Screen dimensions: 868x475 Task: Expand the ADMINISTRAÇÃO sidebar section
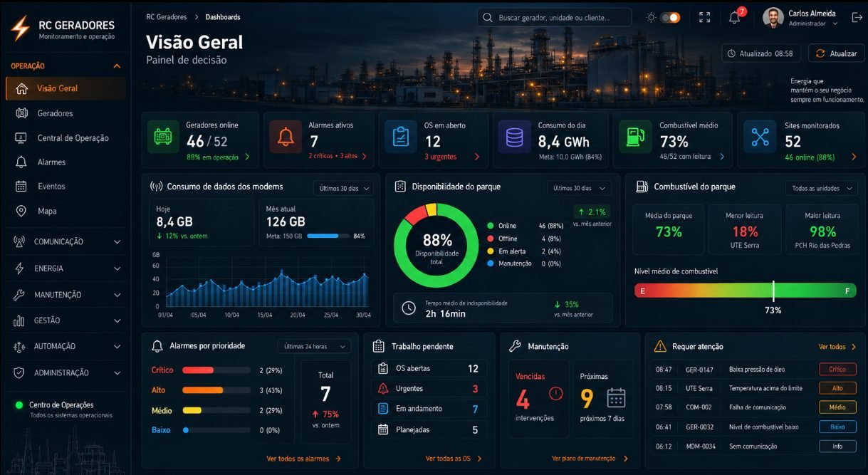click(x=67, y=372)
